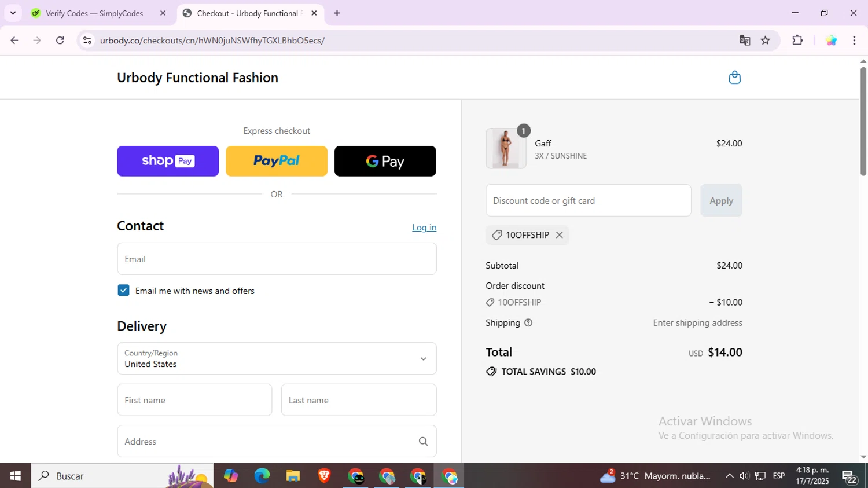Open the clock showing 4:18 p. m.

(812, 476)
